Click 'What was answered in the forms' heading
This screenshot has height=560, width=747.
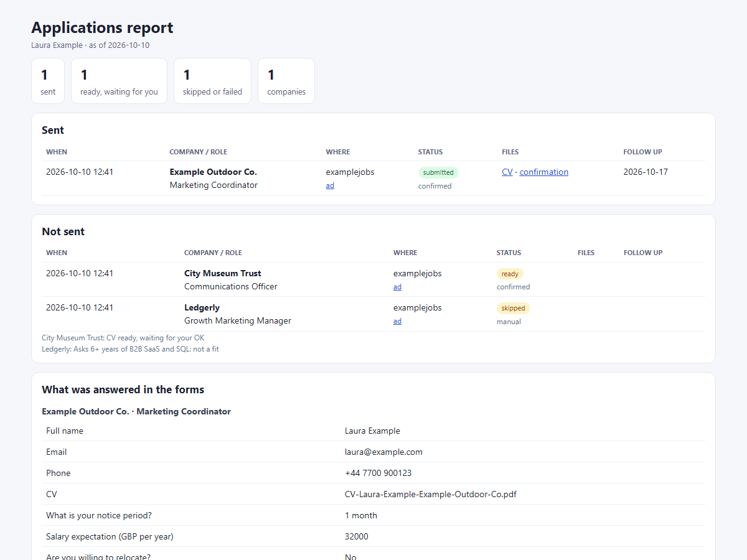coord(123,390)
